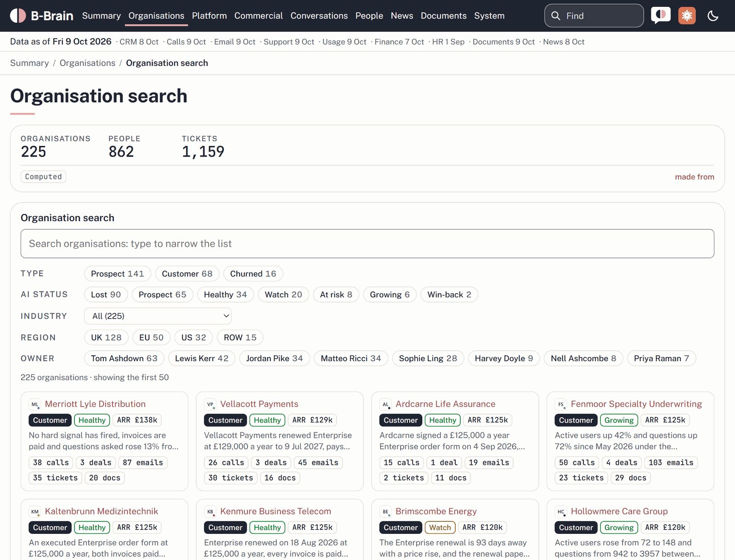Open the Organisations menu
Image resolution: width=735 pixels, height=560 pixels.
click(156, 16)
